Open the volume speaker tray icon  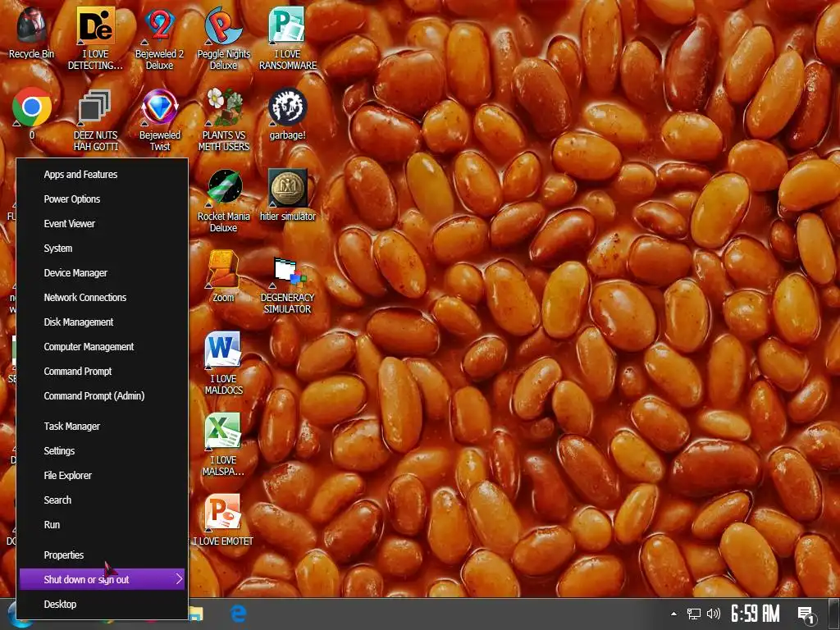714,614
